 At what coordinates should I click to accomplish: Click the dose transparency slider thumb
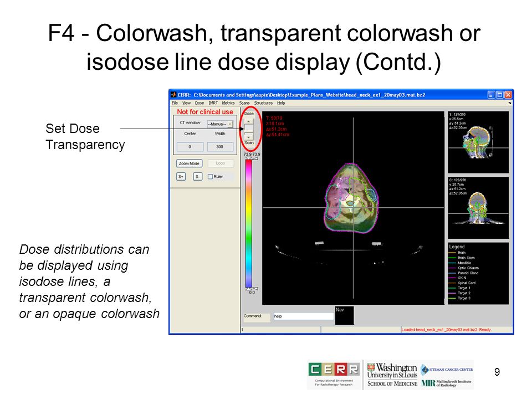pos(249,128)
